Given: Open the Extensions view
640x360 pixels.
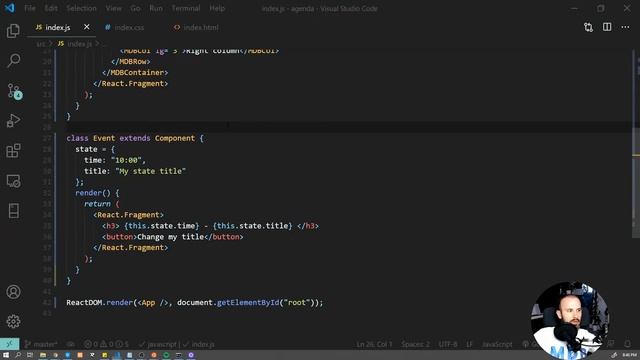Looking at the screenshot, I should [13, 151].
